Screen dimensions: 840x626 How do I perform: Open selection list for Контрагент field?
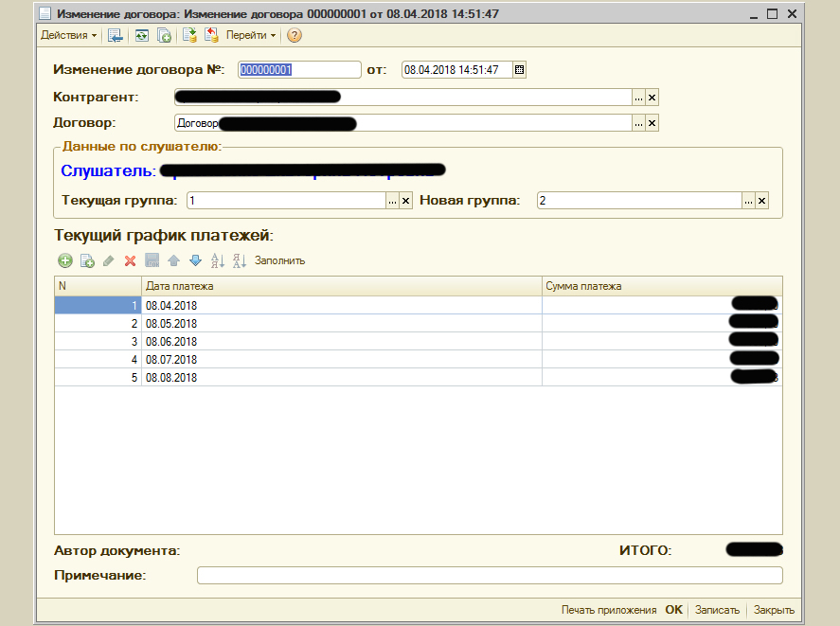tap(638, 97)
